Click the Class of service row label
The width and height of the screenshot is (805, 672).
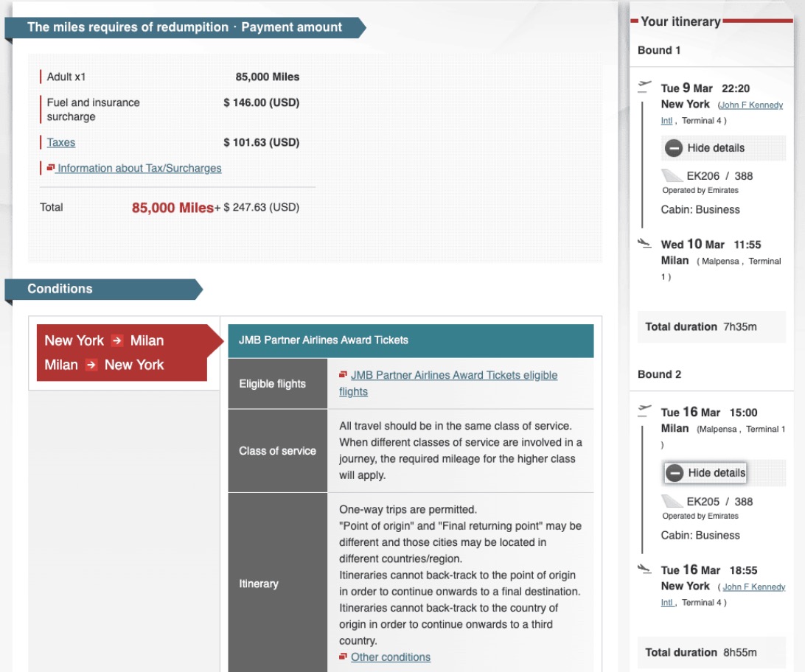pyautogui.click(x=278, y=451)
